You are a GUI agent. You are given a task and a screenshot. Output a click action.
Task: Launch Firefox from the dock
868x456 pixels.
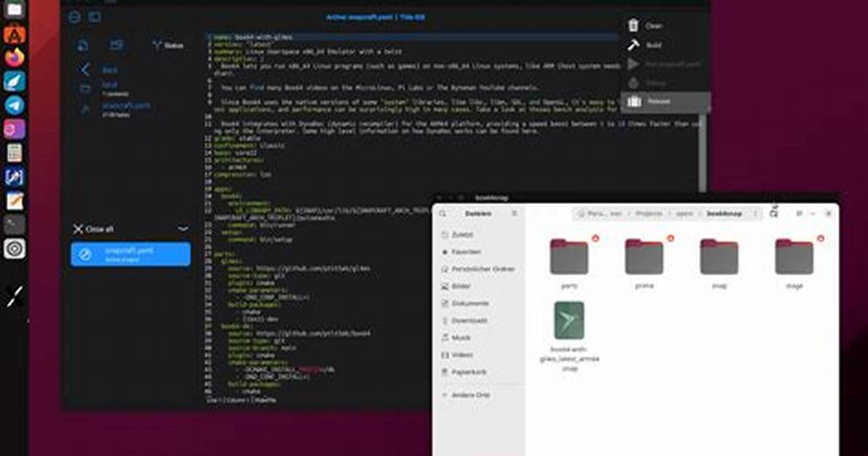[x=15, y=57]
